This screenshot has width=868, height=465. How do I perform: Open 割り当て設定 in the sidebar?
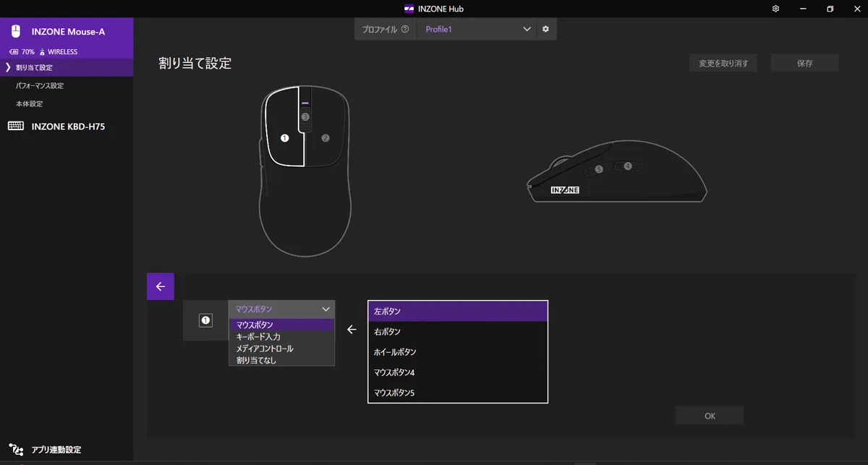67,67
